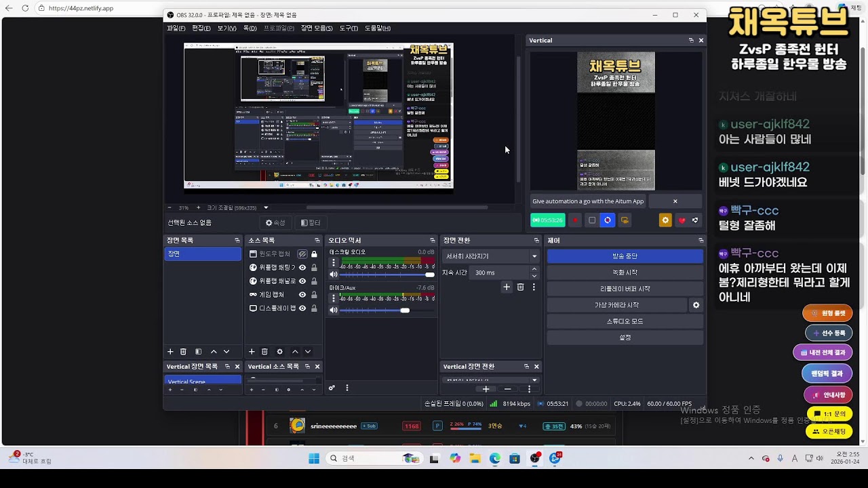Image resolution: width=868 pixels, height=488 pixels.
Task: Click 방송 중단 to stop streaming
Action: [x=625, y=256]
